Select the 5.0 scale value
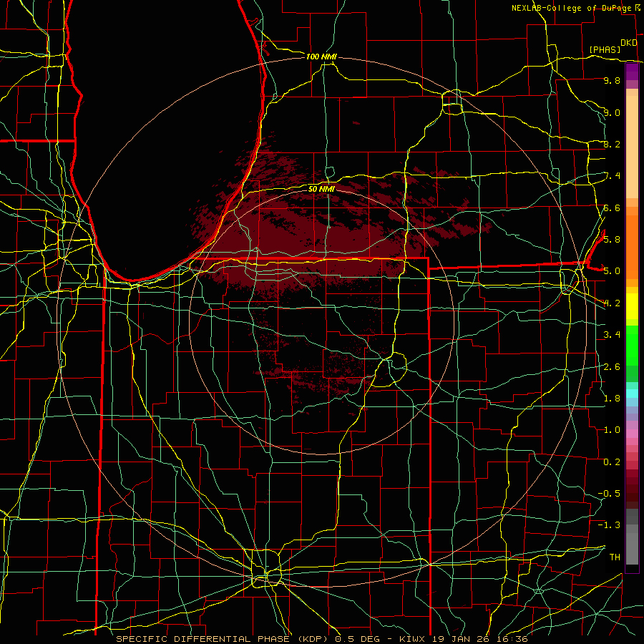Screen dimensions: 644x644 [612, 271]
